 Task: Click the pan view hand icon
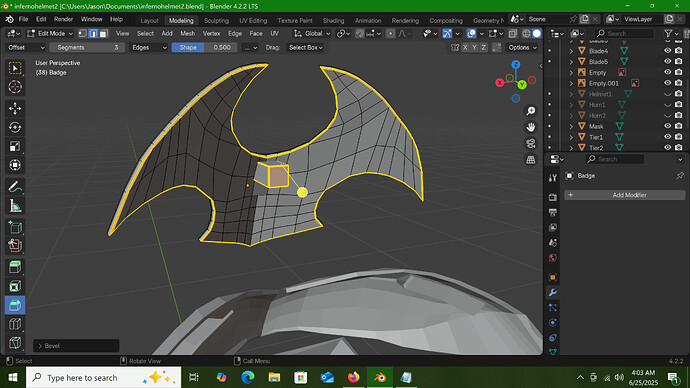tap(531, 127)
